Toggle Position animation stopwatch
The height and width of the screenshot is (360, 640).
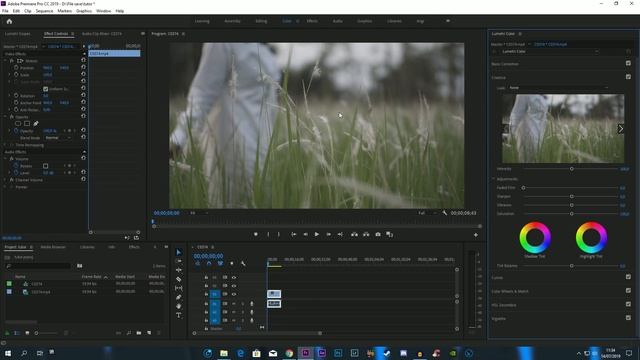tap(16, 68)
